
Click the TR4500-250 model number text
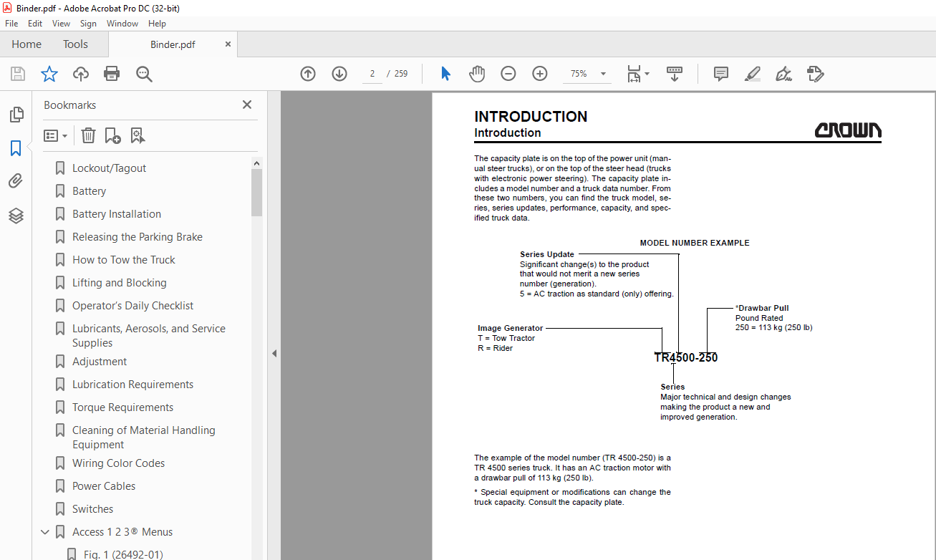pos(686,357)
